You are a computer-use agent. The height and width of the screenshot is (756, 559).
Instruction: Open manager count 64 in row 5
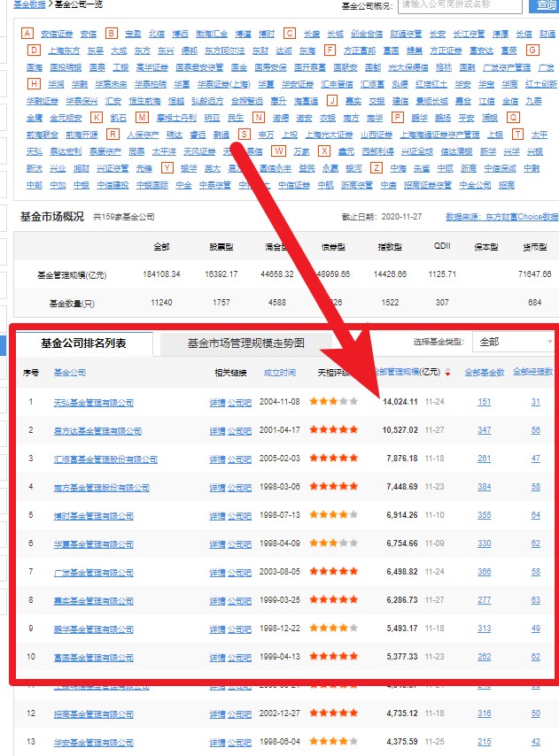point(535,515)
